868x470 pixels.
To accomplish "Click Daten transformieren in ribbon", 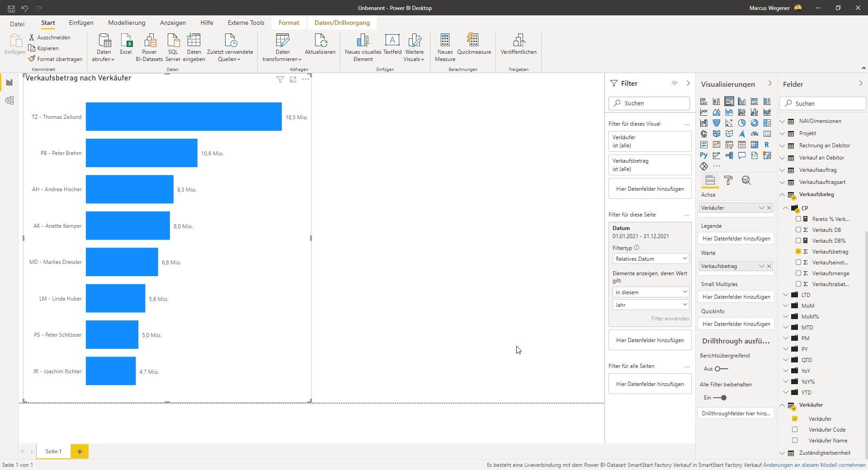I will click(282, 47).
